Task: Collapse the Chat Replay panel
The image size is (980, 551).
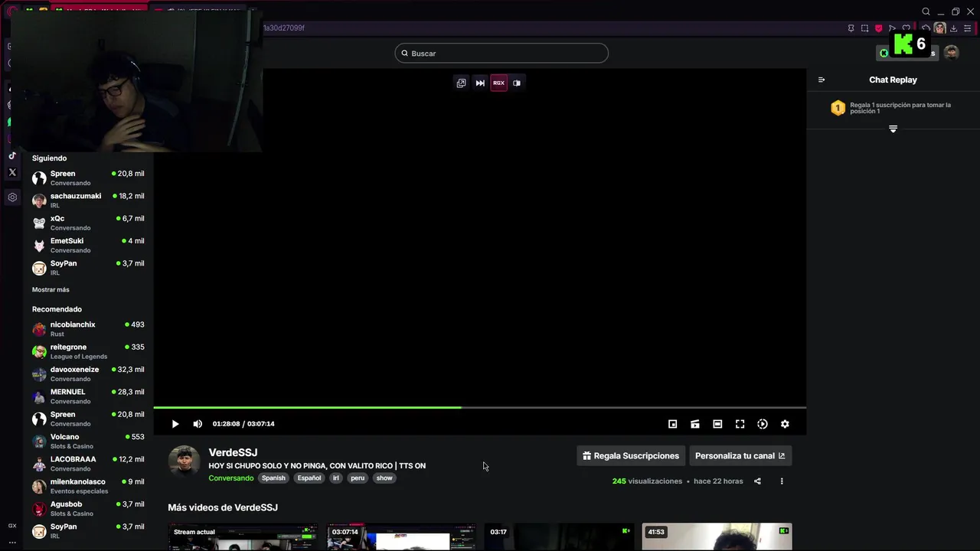Action: [x=822, y=80]
